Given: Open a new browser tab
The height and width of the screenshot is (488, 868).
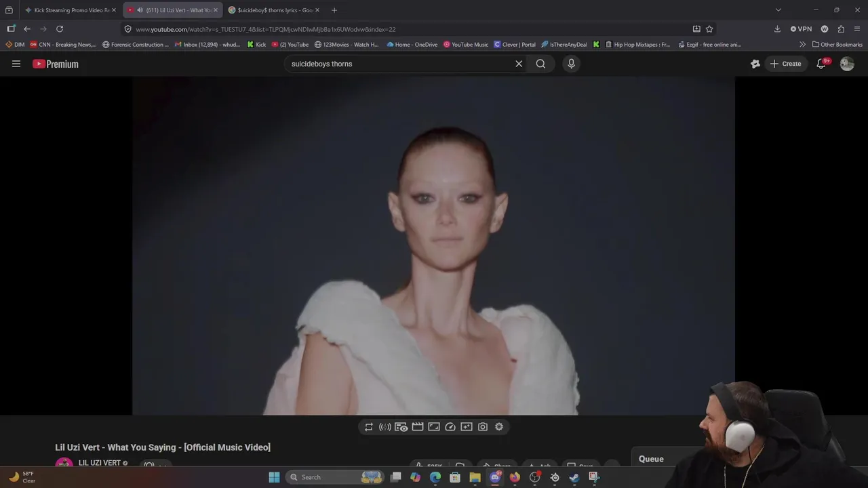Looking at the screenshot, I should pos(334,10).
